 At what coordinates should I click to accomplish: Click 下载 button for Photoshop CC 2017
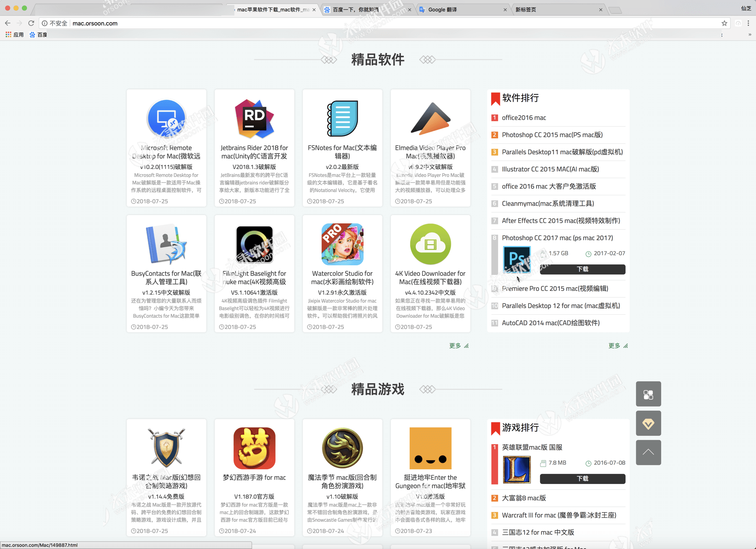coord(582,269)
